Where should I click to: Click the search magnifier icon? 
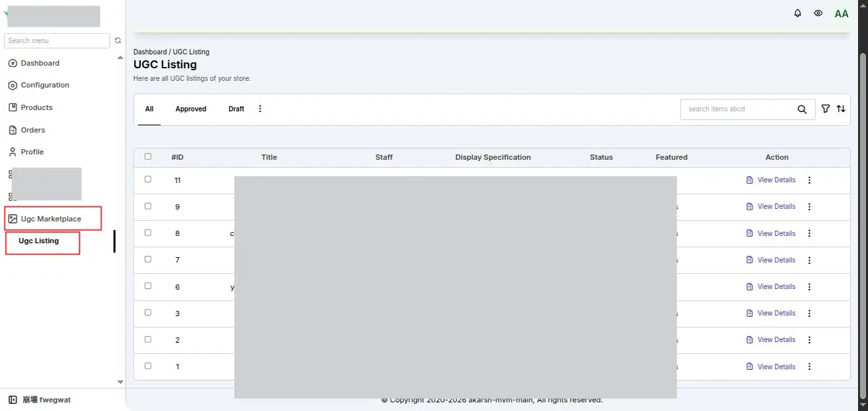802,109
